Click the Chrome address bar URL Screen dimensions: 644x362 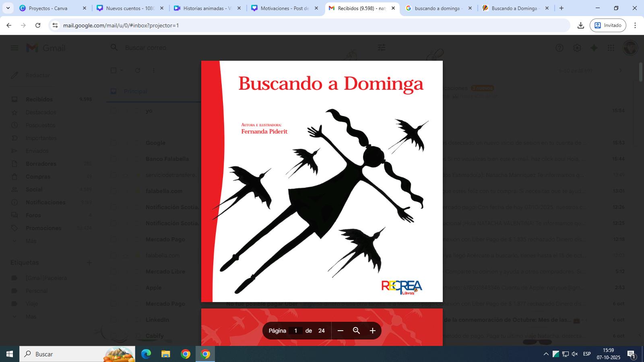(121, 25)
